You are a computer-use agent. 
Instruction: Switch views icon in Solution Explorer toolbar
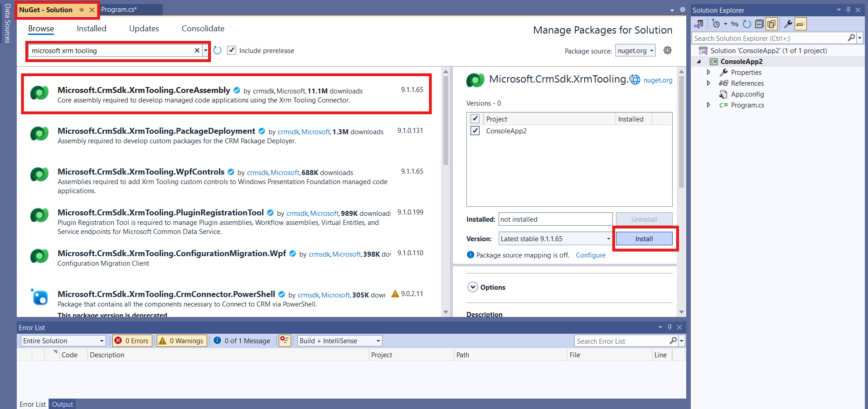pos(698,24)
